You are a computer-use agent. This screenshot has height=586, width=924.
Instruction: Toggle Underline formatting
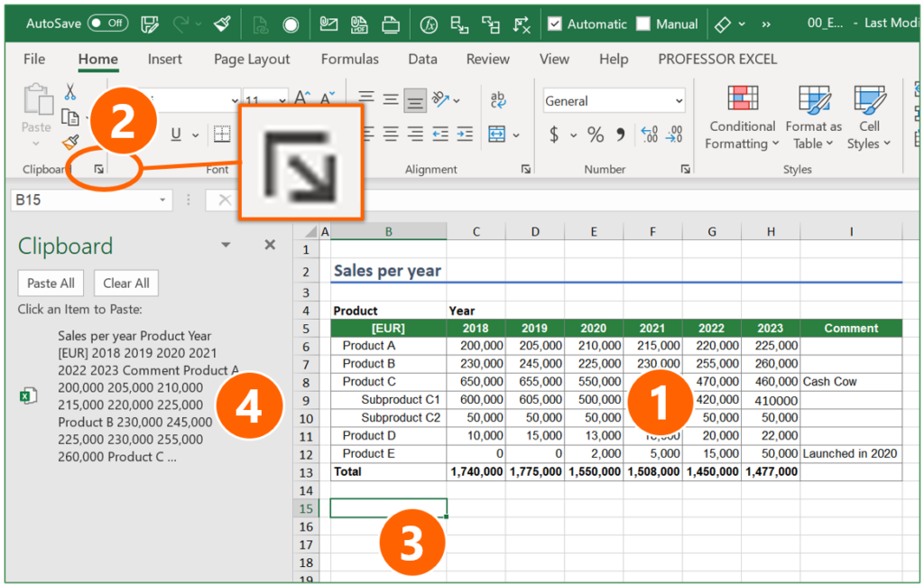point(176,135)
